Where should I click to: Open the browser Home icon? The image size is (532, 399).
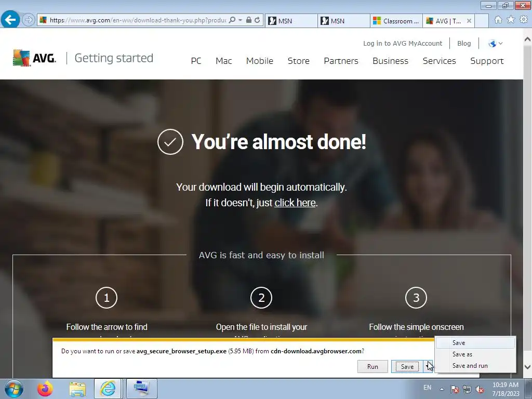click(x=498, y=20)
